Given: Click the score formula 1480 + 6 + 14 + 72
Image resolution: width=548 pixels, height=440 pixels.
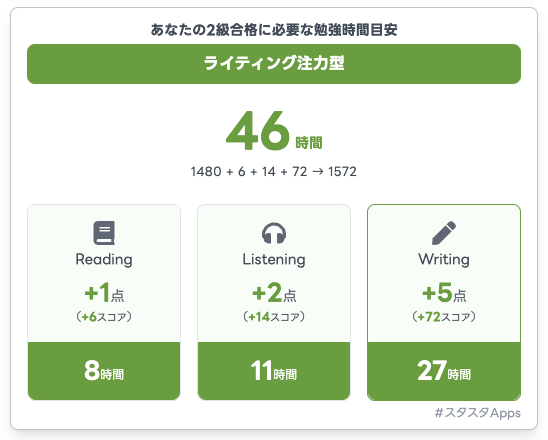Looking at the screenshot, I should (249, 172).
